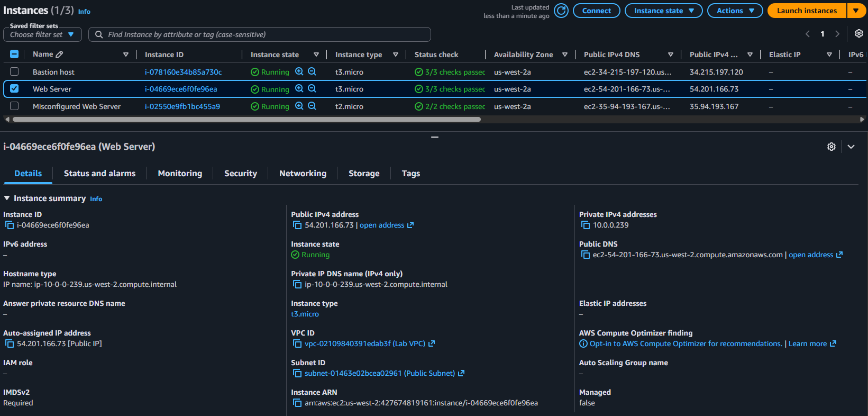Copy the Private IPv4 address 10.0.0.239
The height and width of the screenshot is (416, 868).
pyautogui.click(x=586, y=225)
